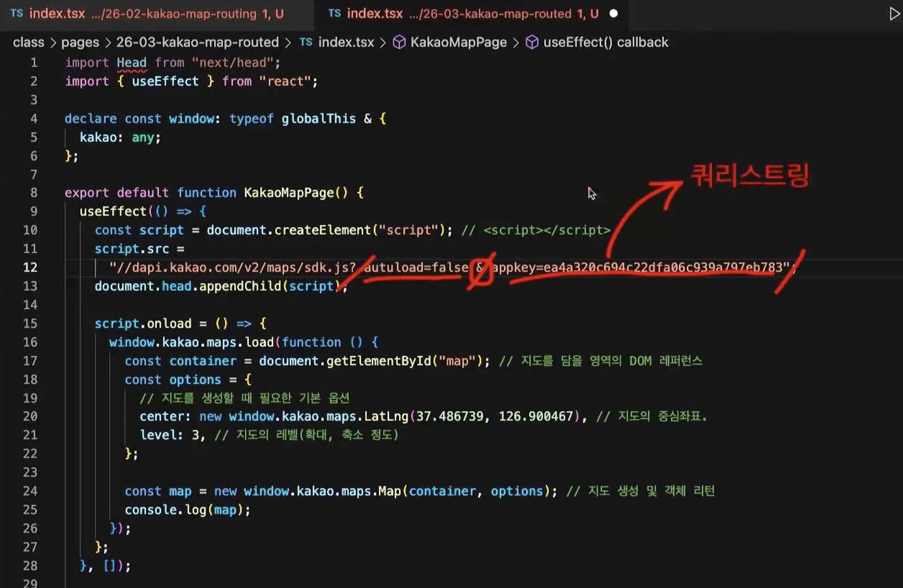Click 'script.onload' on line 15
Image resolution: width=903 pixels, height=588 pixels.
click(x=143, y=323)
